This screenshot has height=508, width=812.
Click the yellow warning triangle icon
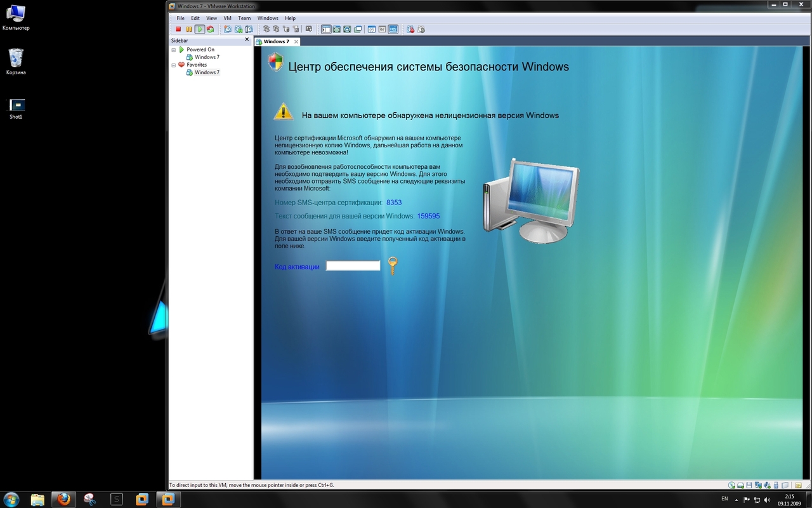click(x=284, y=112)
